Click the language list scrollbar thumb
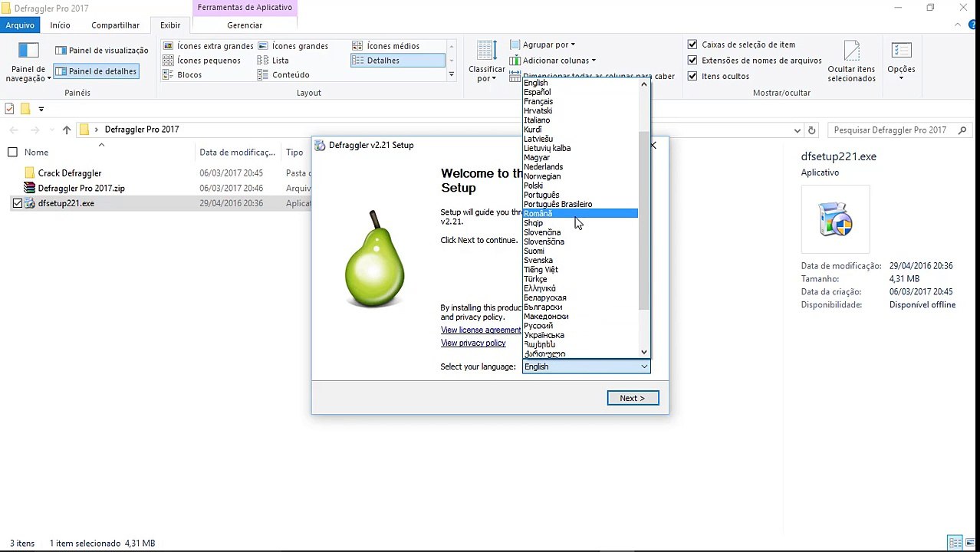 pos(644,221)
